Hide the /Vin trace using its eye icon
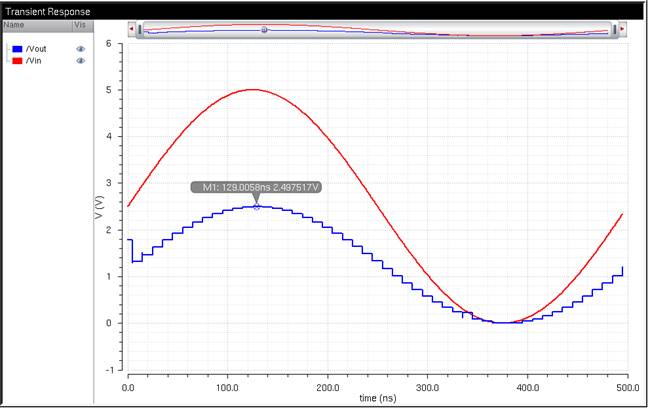 81,61
